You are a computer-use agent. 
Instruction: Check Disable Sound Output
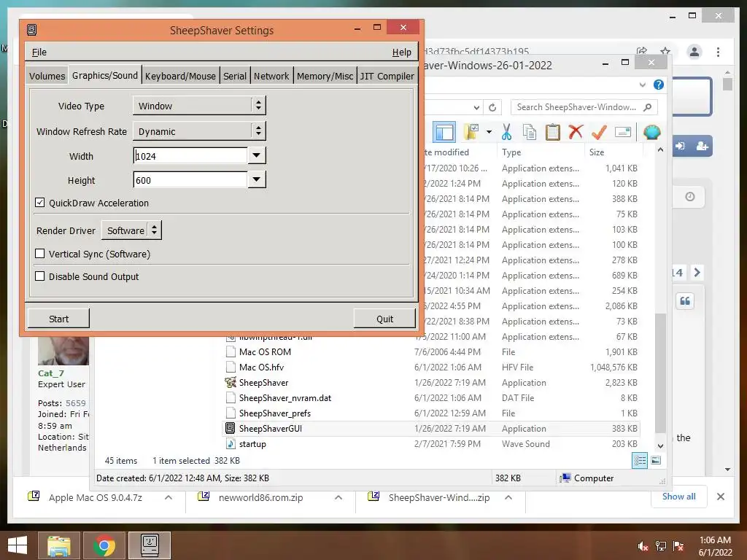coord(40,276)
